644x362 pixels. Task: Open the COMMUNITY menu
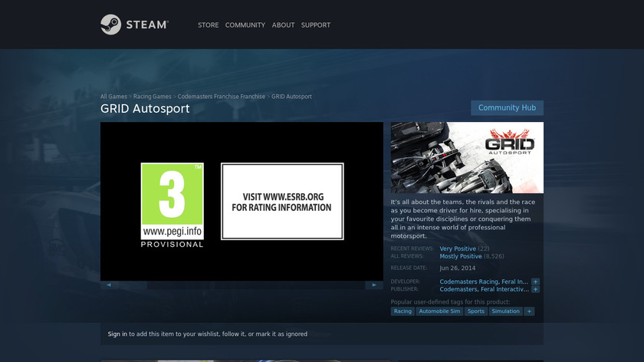point(245,25)
